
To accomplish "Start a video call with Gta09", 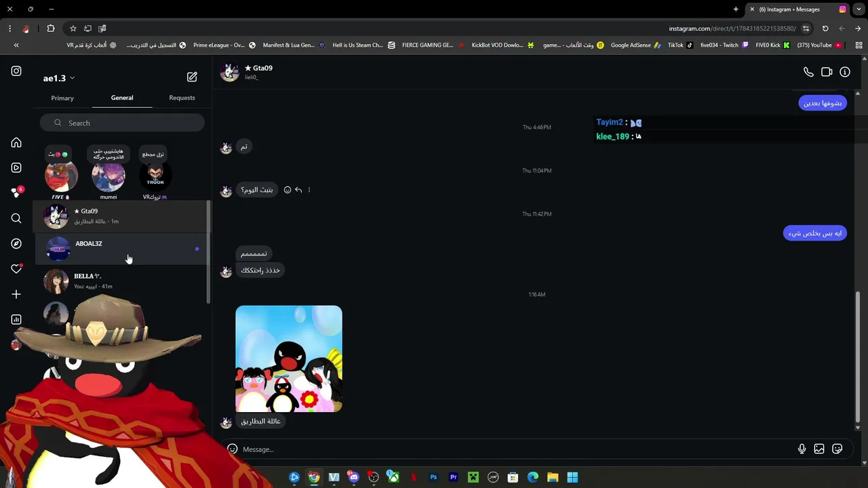I will coord(827,72).
